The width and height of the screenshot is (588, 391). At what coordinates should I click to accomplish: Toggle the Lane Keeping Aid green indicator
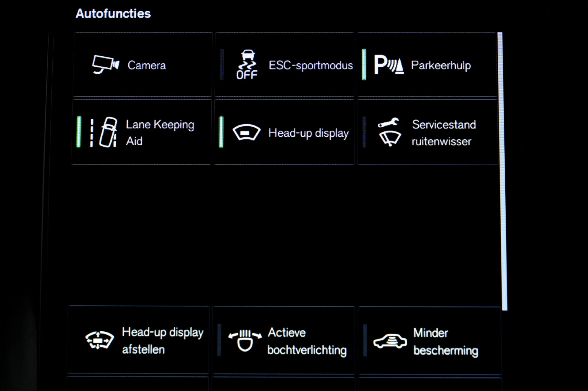pos(79,132)
